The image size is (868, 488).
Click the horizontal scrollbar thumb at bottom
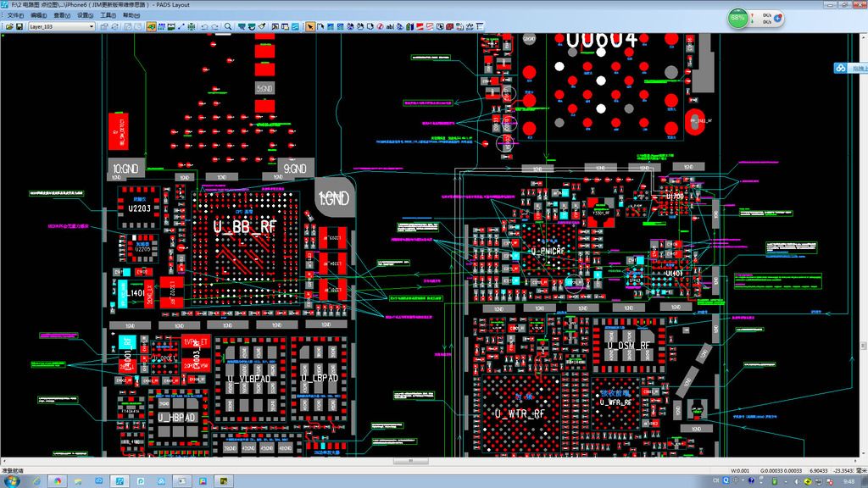[410, 461]
